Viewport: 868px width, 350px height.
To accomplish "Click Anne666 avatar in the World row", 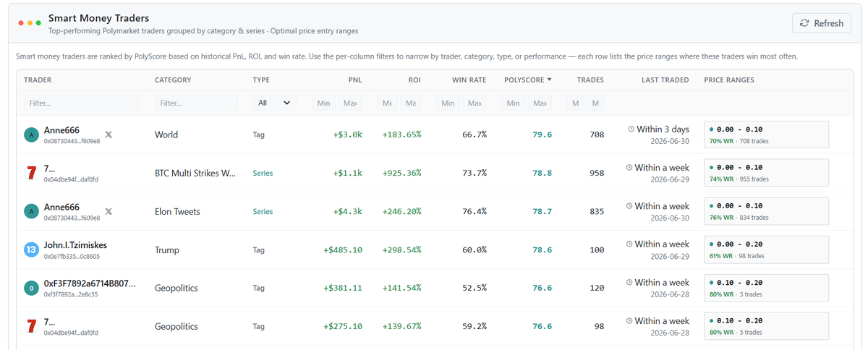I will point(31,135).
